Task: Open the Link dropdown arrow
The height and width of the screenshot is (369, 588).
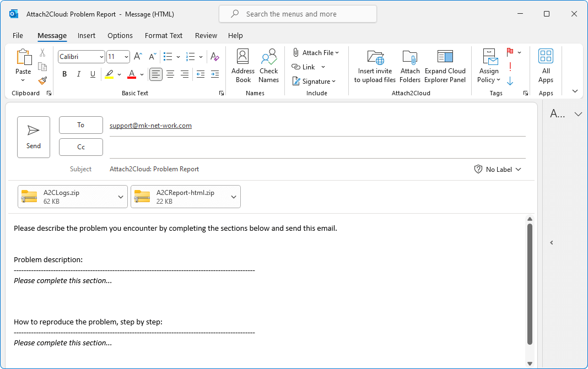Action: [x=323, y=67]
